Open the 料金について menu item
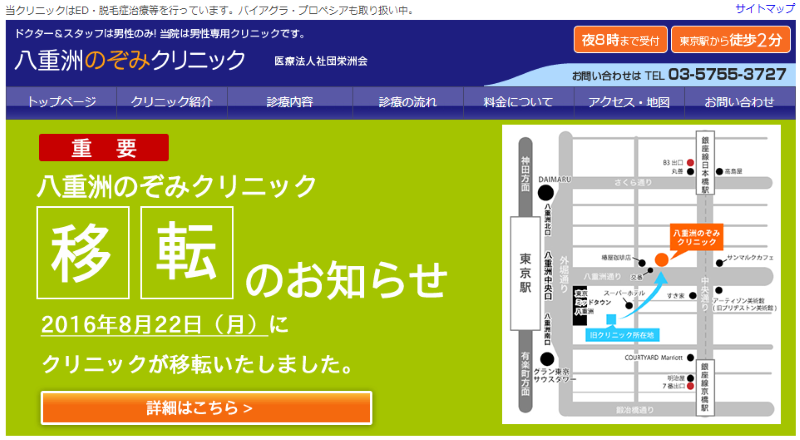This screenshot has width=800, height=440. (x=518, y=102)
